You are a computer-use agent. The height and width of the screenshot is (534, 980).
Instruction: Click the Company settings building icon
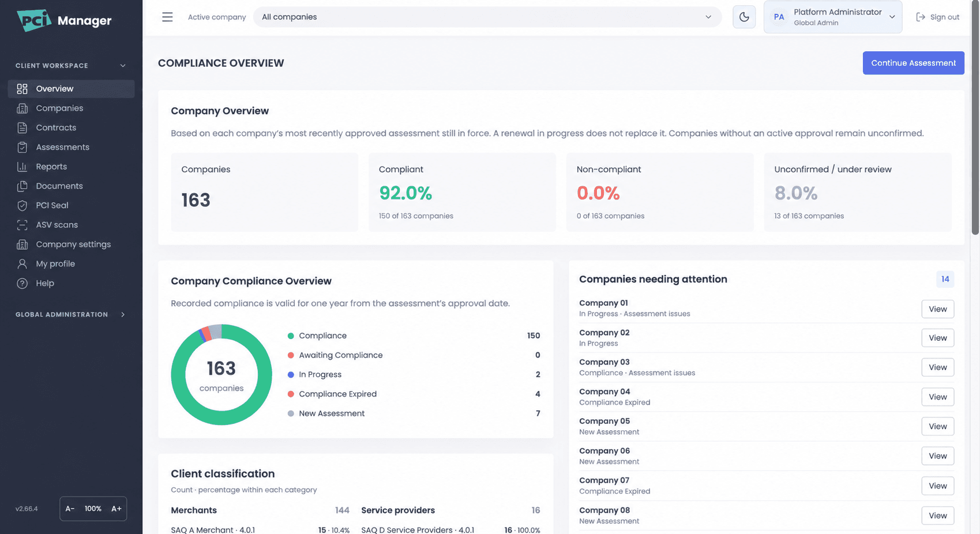click(22, 245)
